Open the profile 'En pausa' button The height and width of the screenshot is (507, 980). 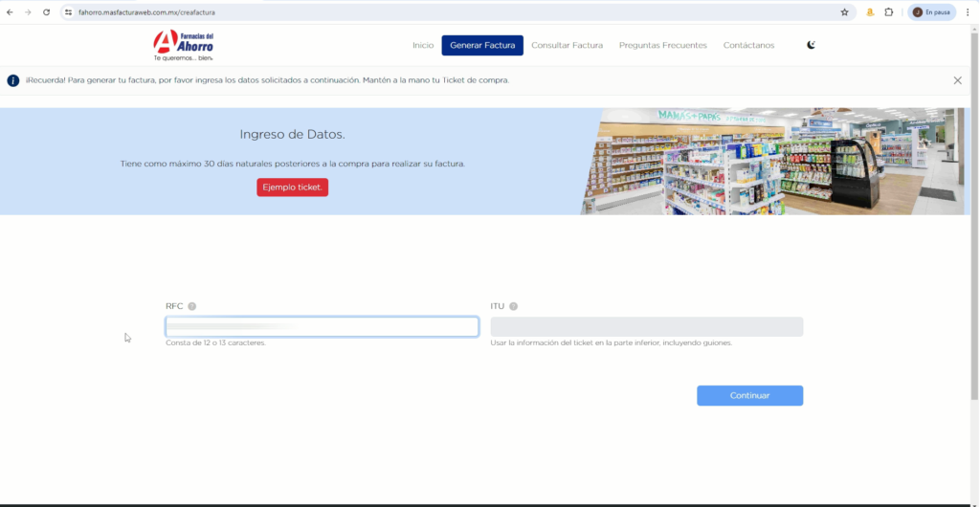[x=931, y=12]
